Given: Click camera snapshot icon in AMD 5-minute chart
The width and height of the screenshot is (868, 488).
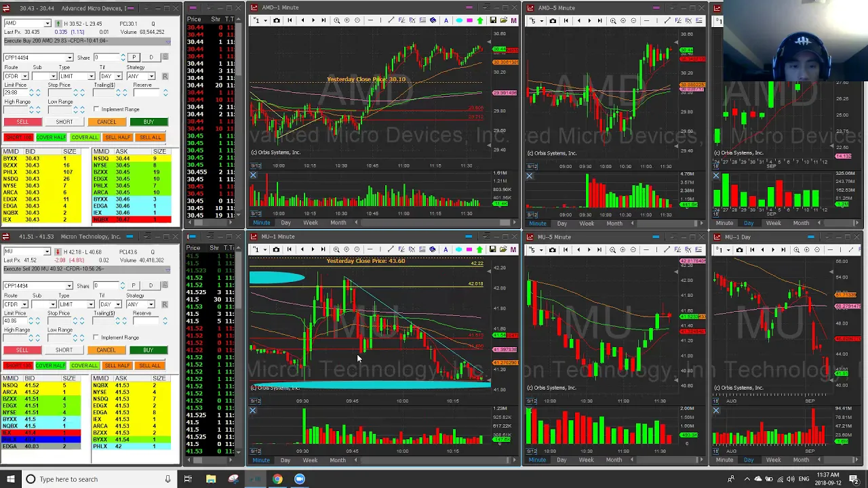Looking at the screenshot, I should 553,20.
